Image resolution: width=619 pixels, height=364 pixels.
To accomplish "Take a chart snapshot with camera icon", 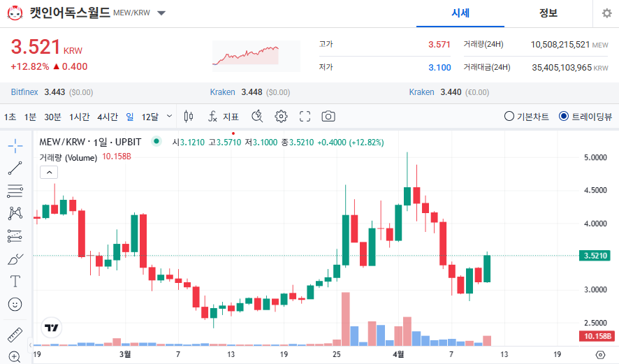I will coord(328,117).
